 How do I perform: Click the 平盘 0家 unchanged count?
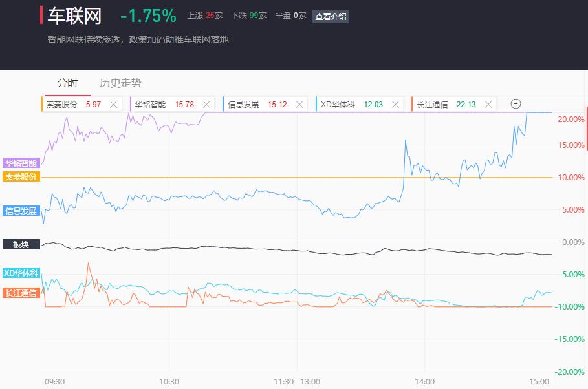(x=290, y=16)
